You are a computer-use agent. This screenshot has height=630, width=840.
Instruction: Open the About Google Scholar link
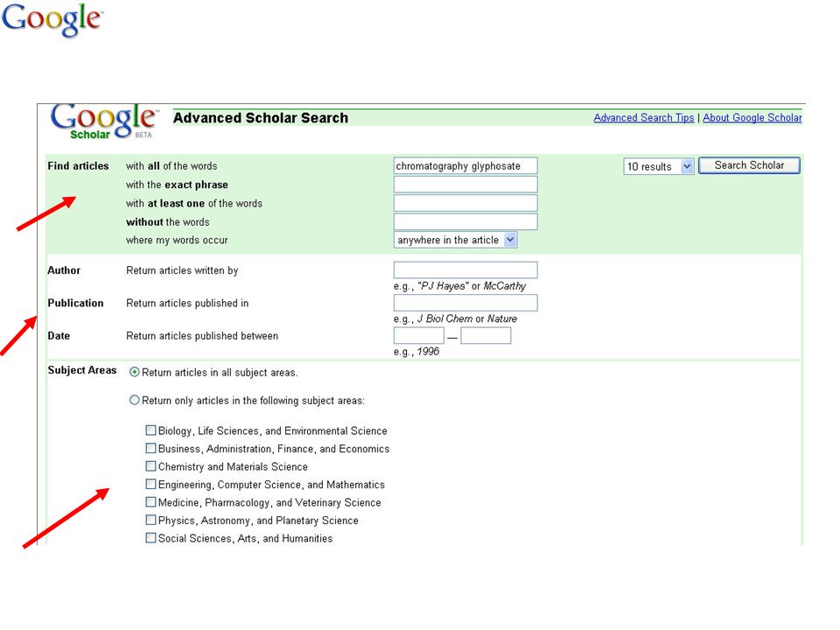[x=752, y=117]
